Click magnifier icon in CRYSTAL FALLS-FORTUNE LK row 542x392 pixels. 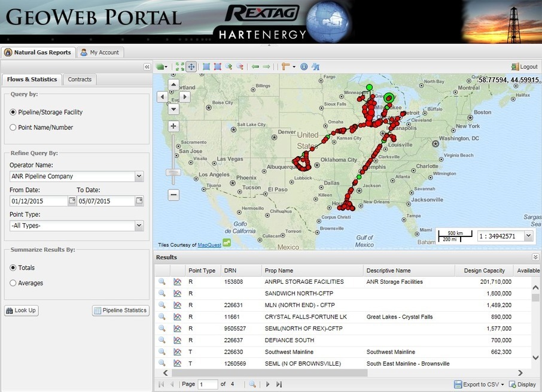pyautogui.click(x=162, y=317)
